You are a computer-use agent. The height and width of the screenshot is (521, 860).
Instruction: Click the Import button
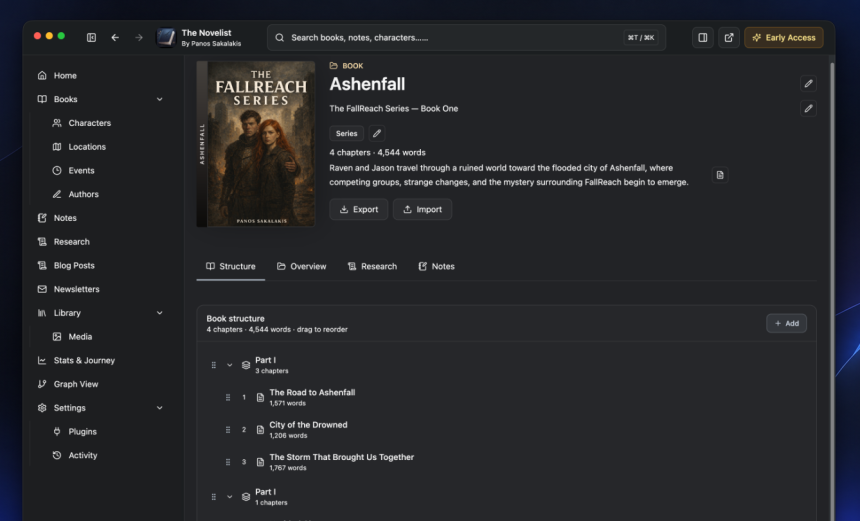[x=422, y=209]
